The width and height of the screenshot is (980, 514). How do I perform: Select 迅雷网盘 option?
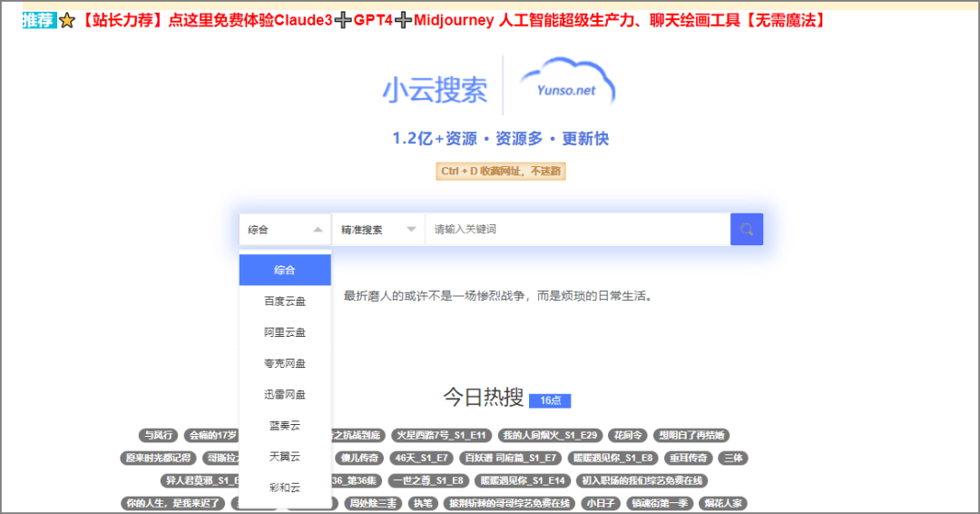[285, 394]
